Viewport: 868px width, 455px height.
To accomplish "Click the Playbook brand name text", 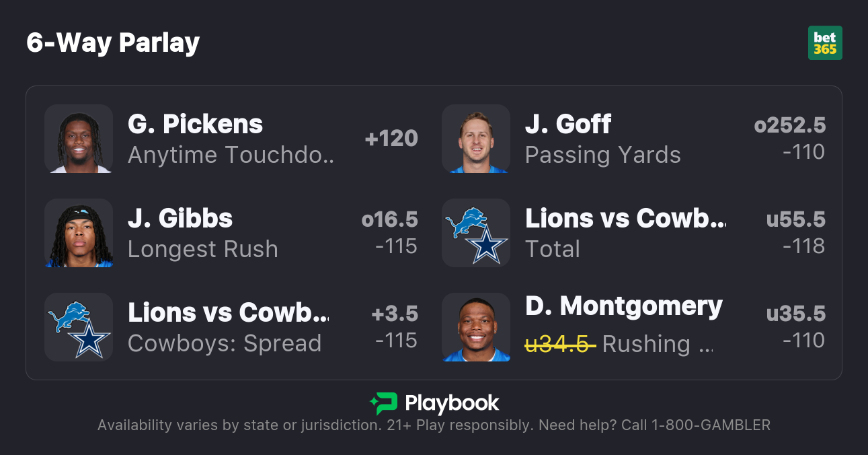I will [452, 403].
